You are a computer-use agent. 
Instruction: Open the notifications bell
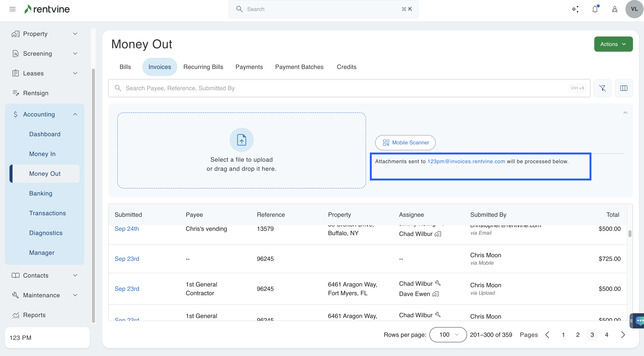(595, 9)
